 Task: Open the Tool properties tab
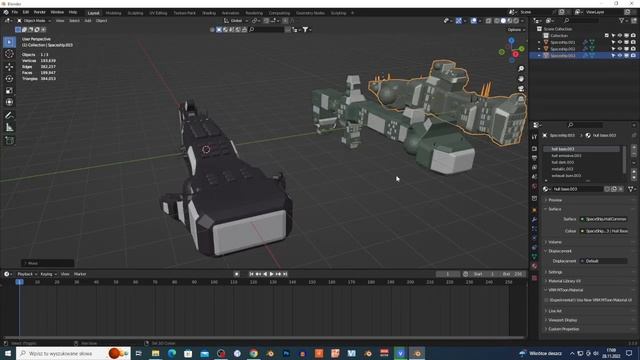(x=534, y=137)
